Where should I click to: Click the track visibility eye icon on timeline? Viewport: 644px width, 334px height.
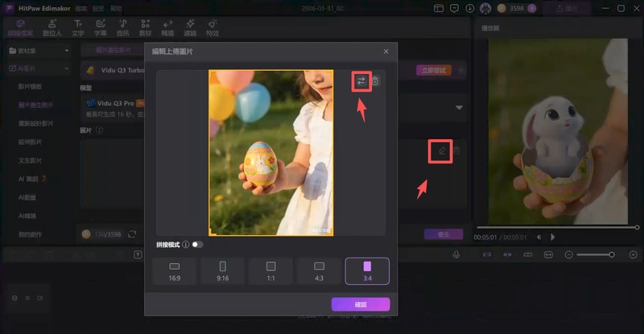pos(27,298)
